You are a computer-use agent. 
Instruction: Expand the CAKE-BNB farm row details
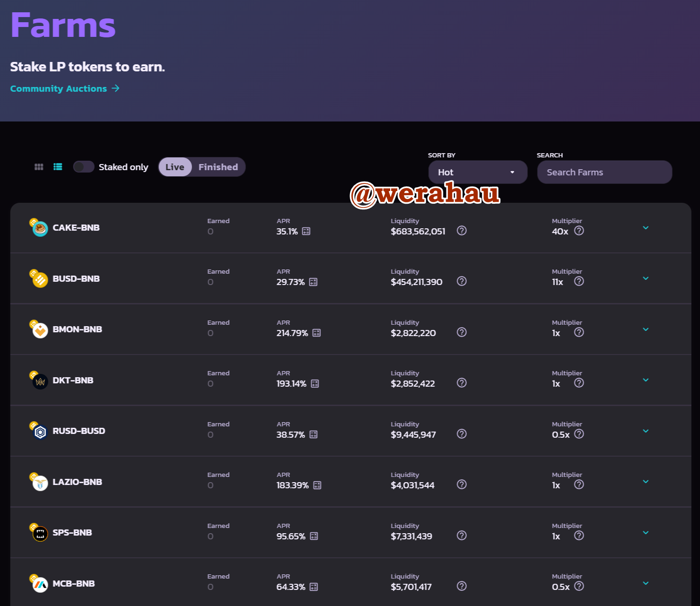[646, 228]
